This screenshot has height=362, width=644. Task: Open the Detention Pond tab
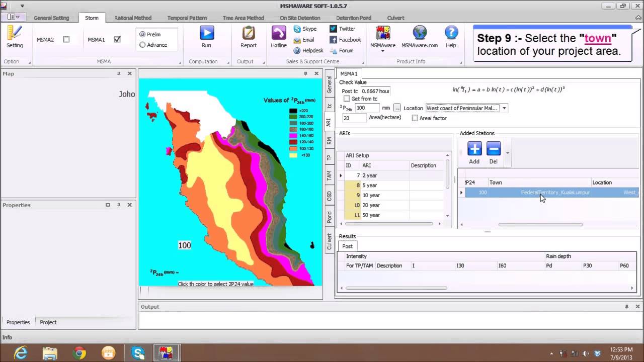click(x=354, y=18)
